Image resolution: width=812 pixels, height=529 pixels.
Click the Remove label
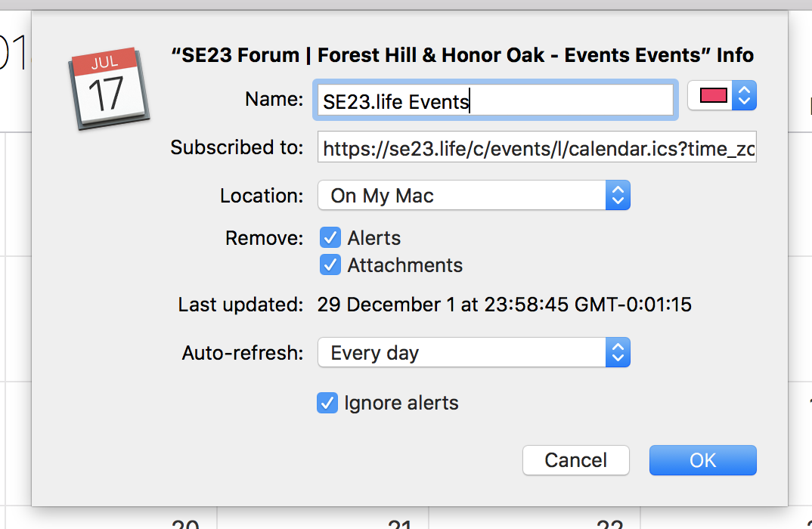click(264, 238)
